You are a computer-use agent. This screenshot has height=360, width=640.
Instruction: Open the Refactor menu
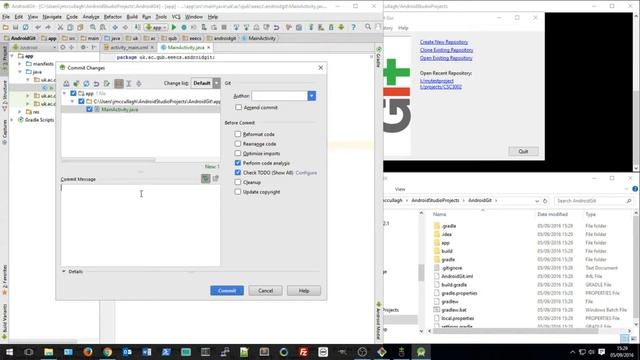[113, 17]
